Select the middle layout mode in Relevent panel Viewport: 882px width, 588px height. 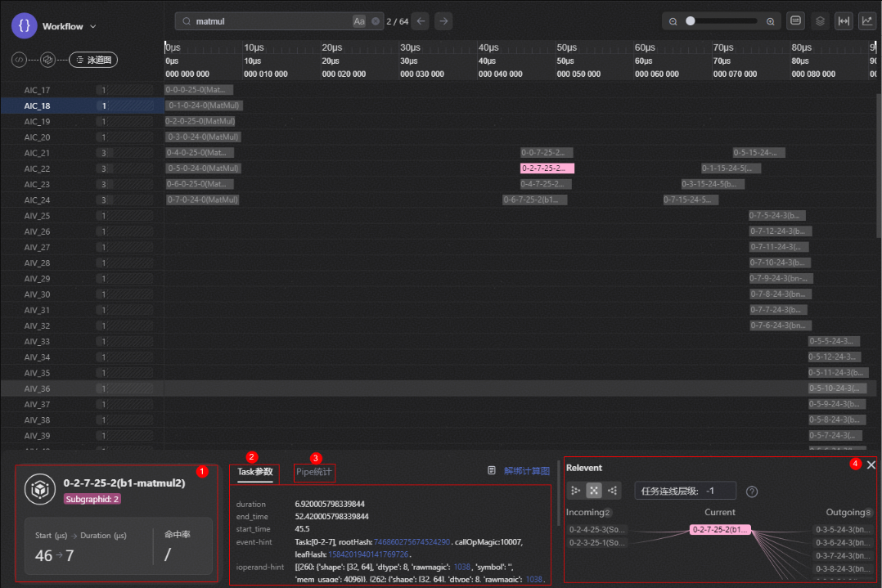pos(594,491)
